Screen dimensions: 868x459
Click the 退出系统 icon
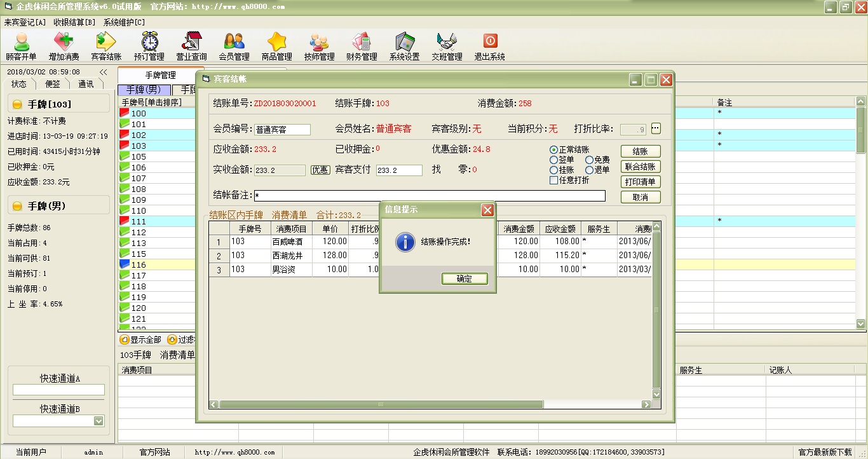coord(489,42)
